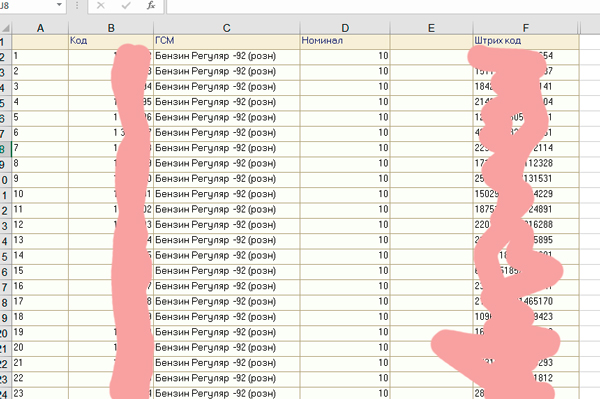This screenshot has width=600, height=399.
Task: Click cell A21 with value 20
Action: [40, 348]
